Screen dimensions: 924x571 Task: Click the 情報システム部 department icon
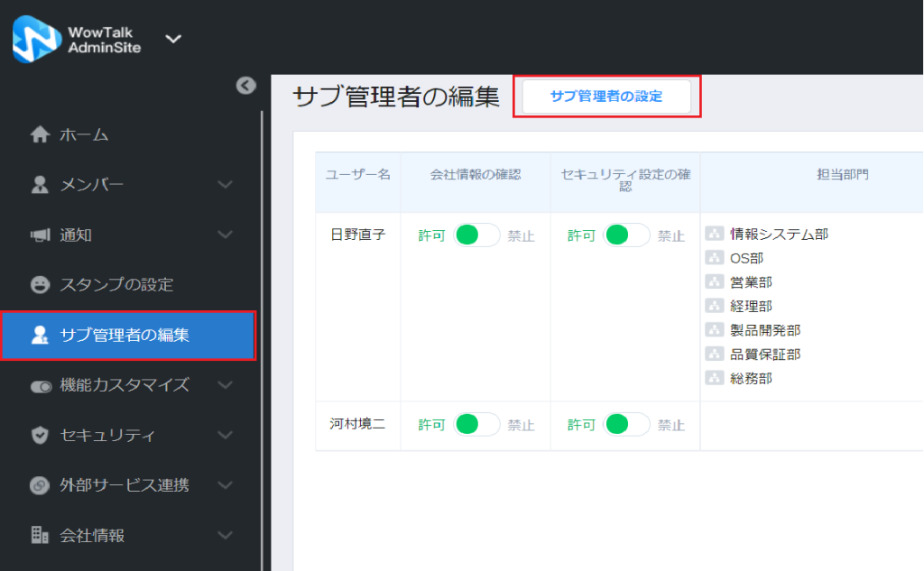coord(715,234)
